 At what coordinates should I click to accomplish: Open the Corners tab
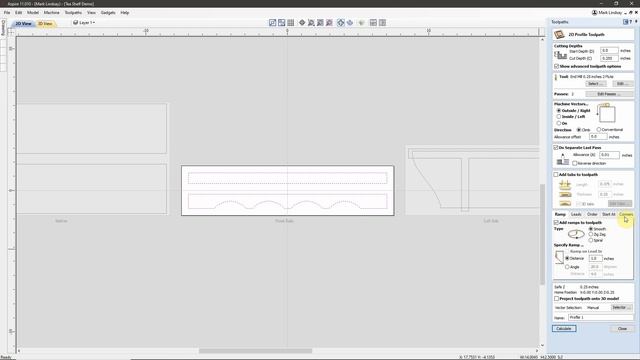click(625, 214)
